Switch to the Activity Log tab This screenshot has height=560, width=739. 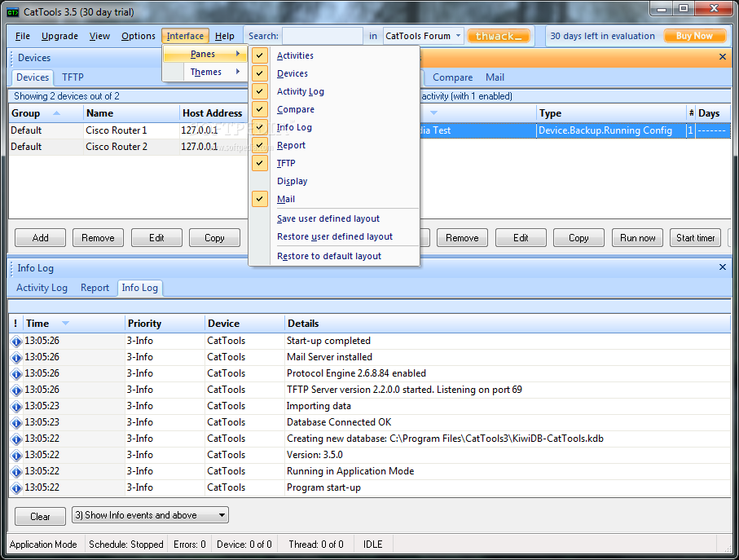42,288
